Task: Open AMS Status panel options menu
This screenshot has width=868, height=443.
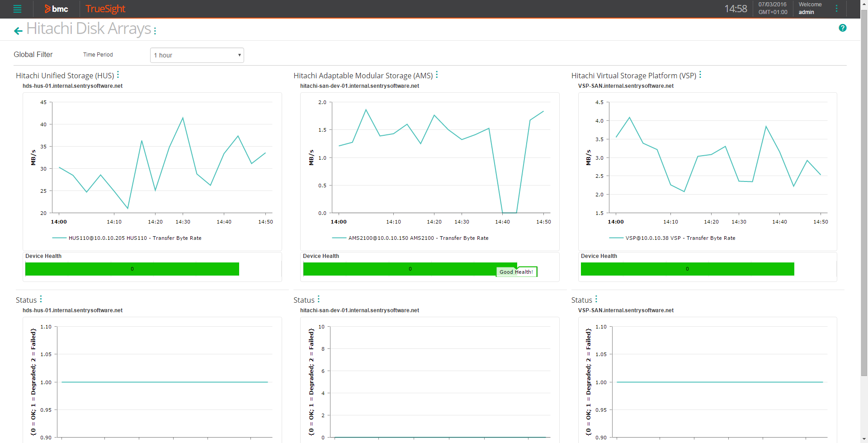Action: pyautogui.click(x=319, y=299)
